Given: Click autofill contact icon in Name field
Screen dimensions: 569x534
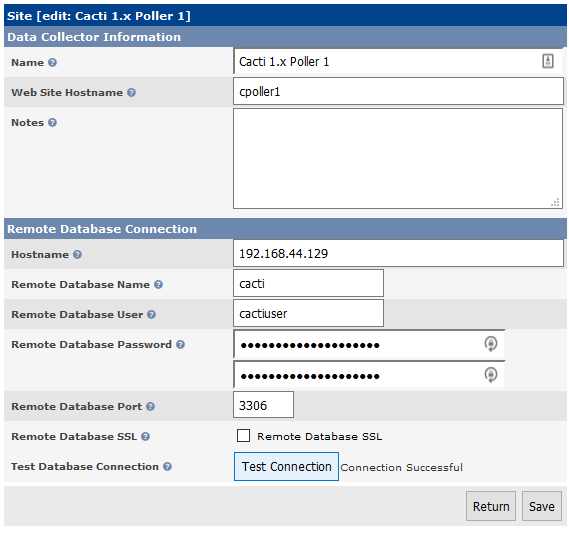Looking at the screenshot, I should coord(548,61).
